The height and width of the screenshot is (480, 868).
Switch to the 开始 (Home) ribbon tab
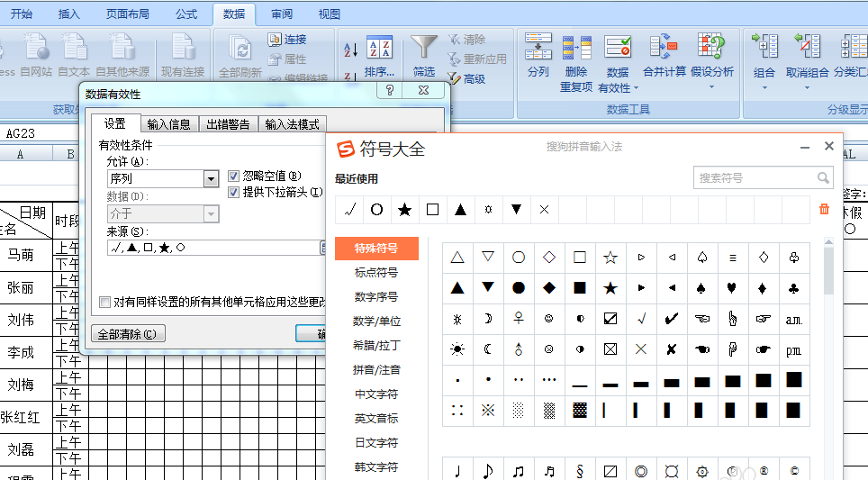(21, 14)
